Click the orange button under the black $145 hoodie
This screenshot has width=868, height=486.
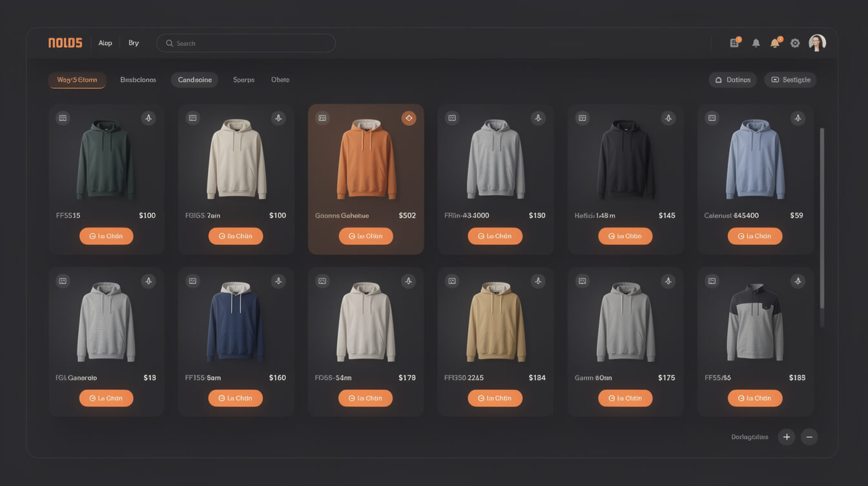click(x=625, y=236)
